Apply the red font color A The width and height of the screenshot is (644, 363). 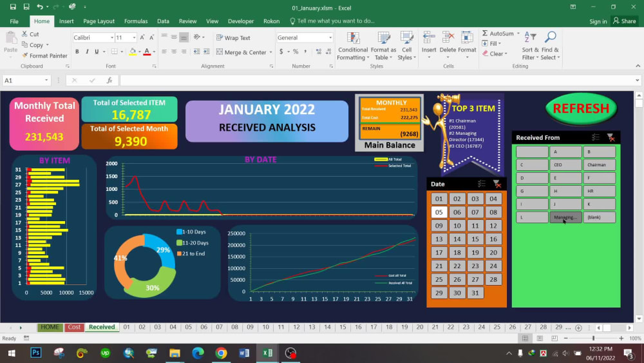147,52
